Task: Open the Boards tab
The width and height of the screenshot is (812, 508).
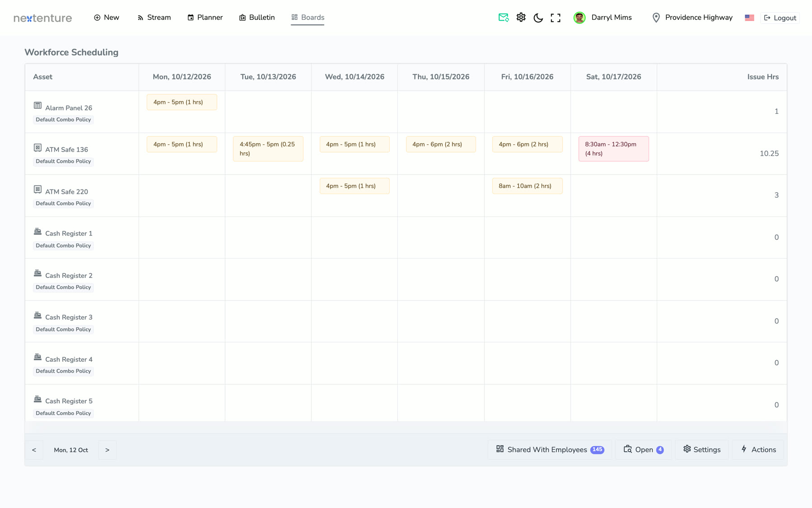Action: (x=308, y=18)
